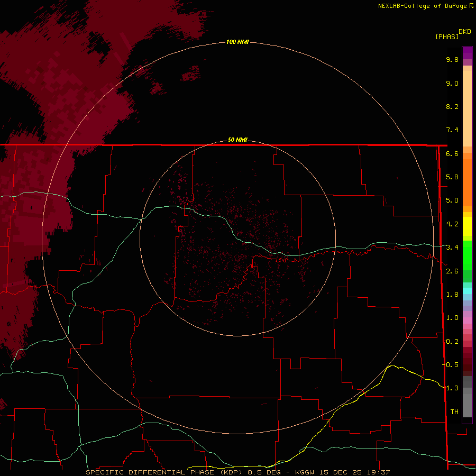
Task: Select the 6.6 scale value
Action: click(x=452, y=153)
